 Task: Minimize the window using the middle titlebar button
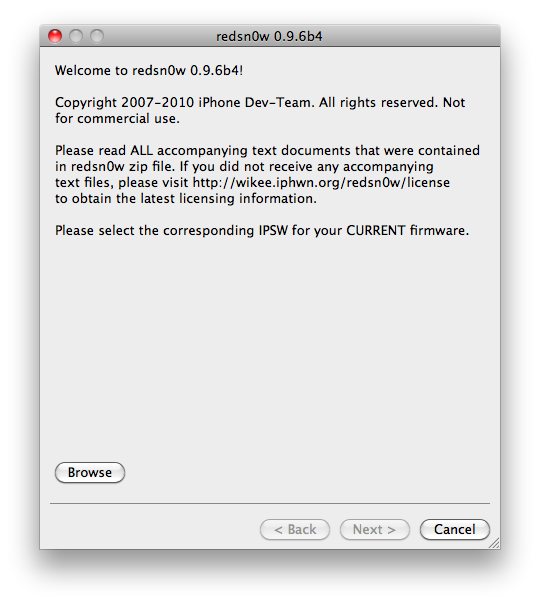click(76, 36)
